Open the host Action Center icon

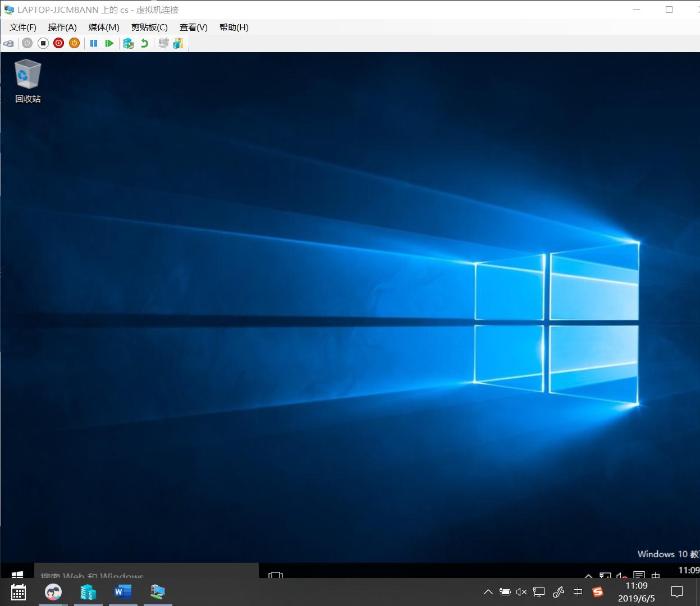coord(677,592)
